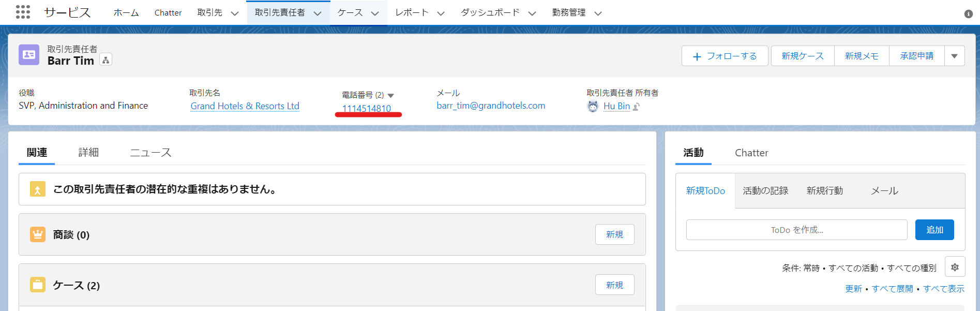Open activity filter settings gear
This screenshot has width=980, height=311.
coord(955,267)
